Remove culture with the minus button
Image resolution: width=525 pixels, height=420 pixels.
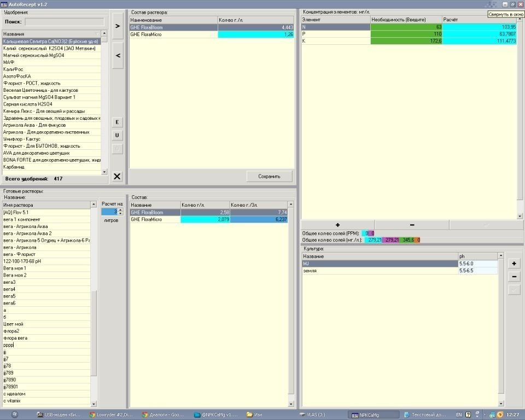pyautogui.click(x=514, y=277)
